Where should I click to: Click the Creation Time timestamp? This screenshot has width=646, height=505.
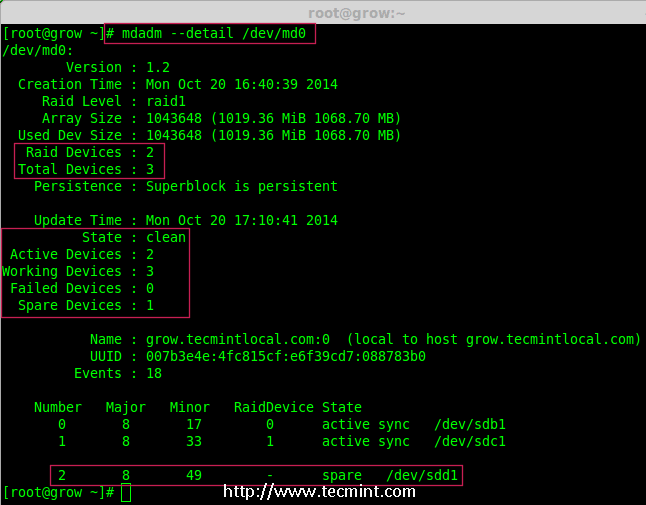[x=242, y=85]
